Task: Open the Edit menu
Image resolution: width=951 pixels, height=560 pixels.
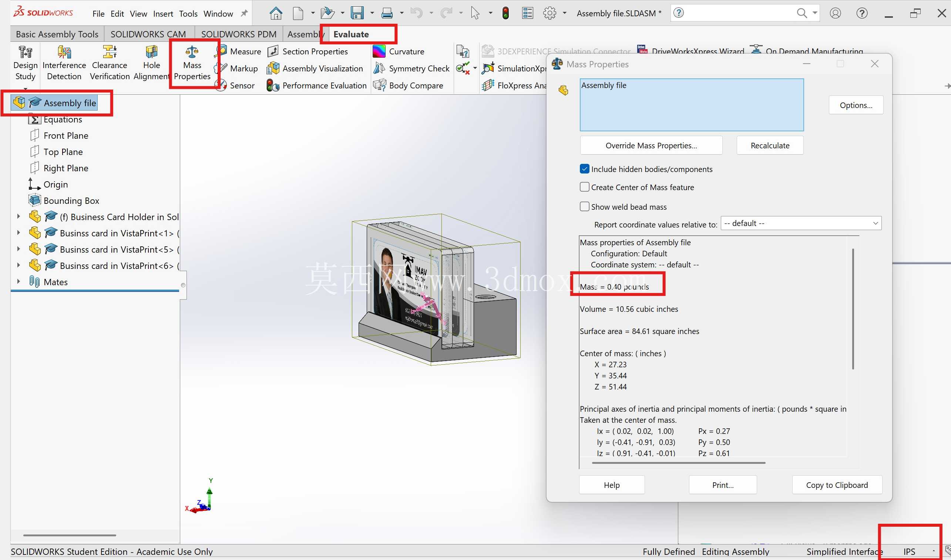Action: pos(117,14)
